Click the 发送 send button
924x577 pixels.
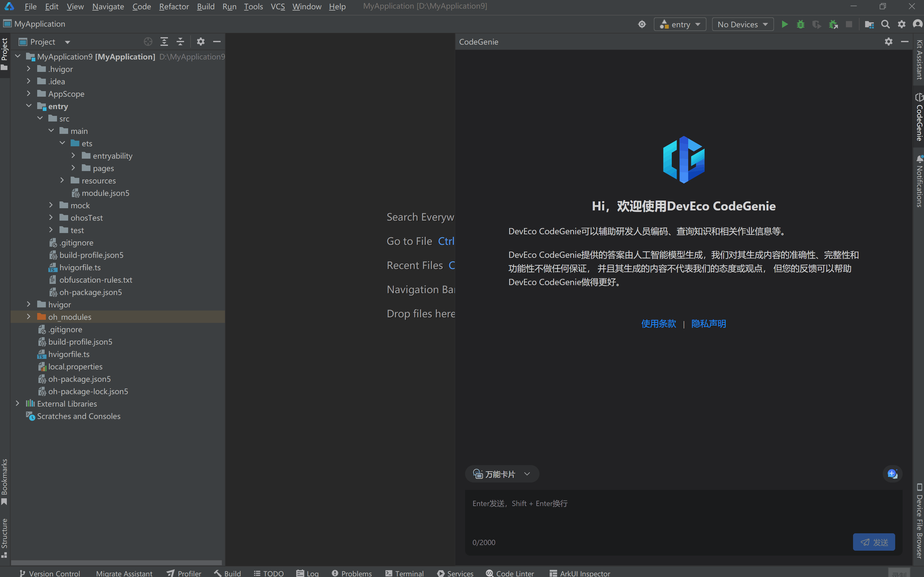coord(873,542)
